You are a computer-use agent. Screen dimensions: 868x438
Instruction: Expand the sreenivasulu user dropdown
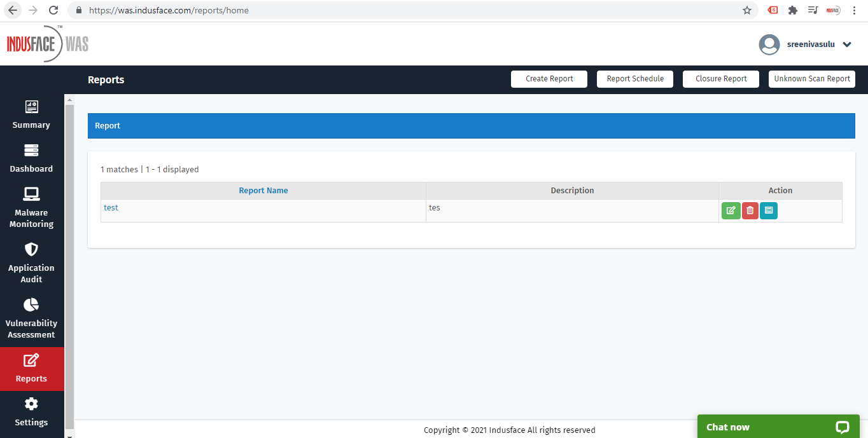847,44
